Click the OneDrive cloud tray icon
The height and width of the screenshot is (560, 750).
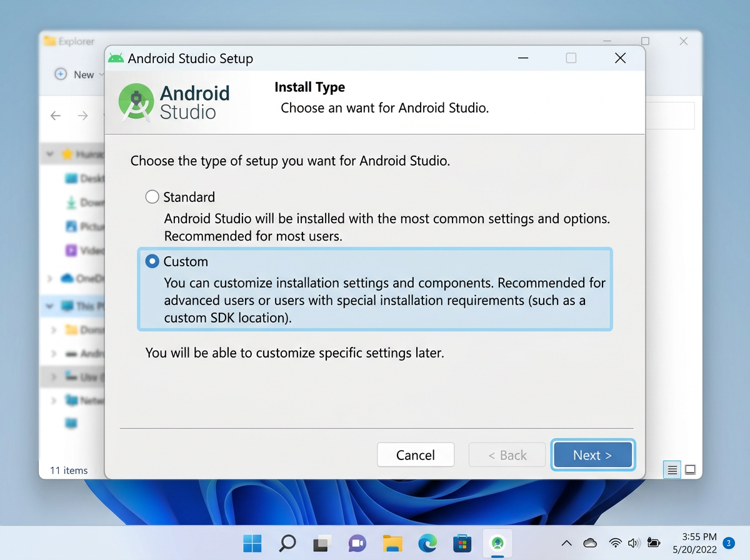pos(590,542)
